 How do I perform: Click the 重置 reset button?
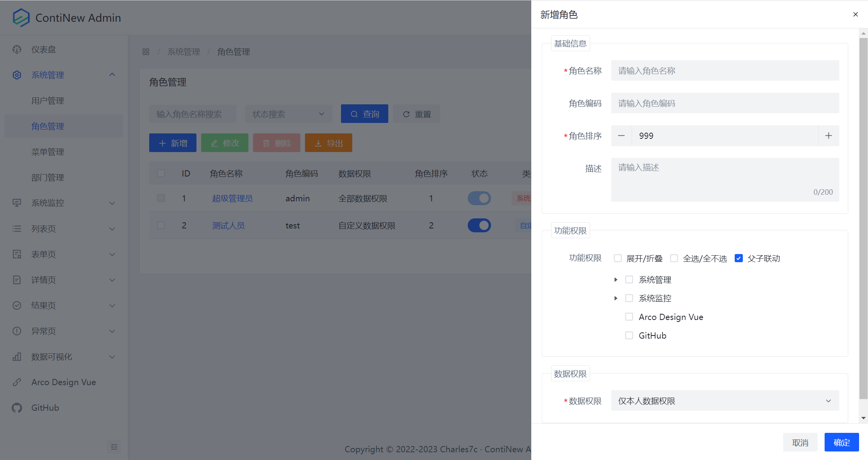coord(417,114)
